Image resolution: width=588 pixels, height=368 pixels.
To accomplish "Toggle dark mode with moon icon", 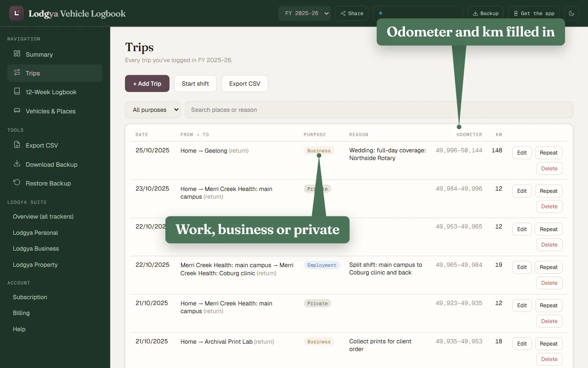I will click(571, 13).
